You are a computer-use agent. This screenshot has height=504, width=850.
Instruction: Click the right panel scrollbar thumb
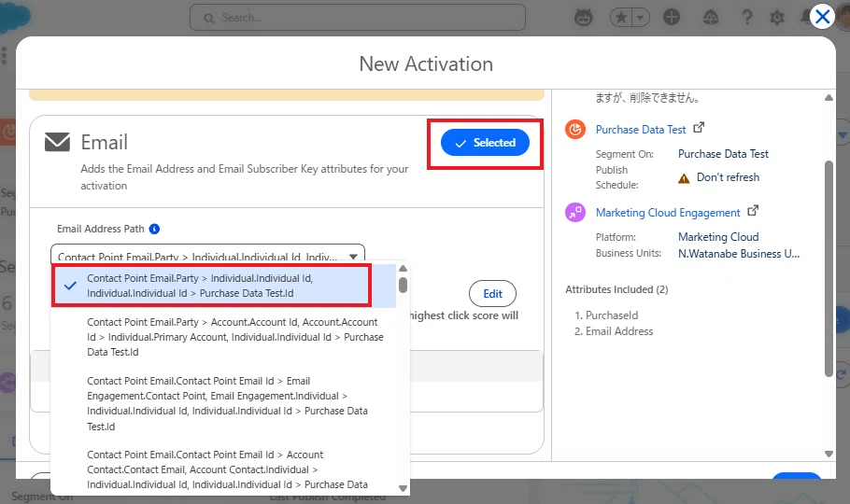829,268
